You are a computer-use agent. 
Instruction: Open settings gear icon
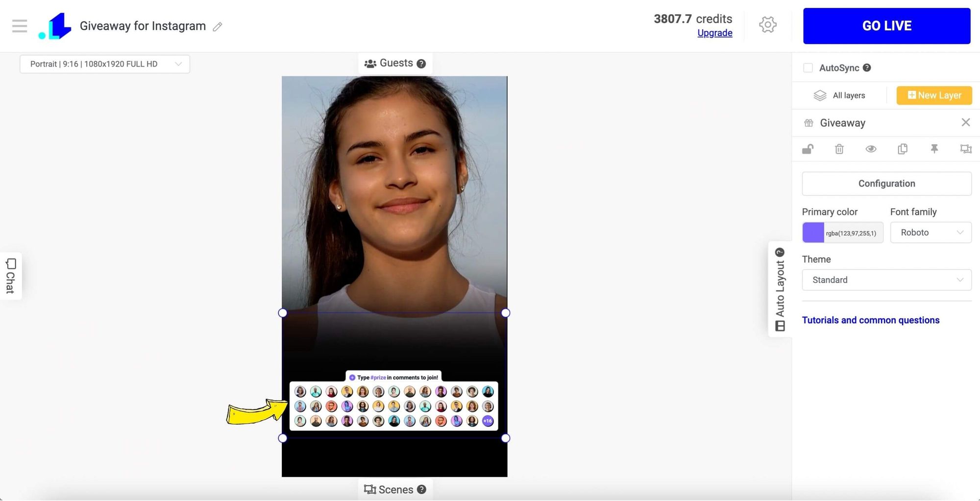point(768,24)
